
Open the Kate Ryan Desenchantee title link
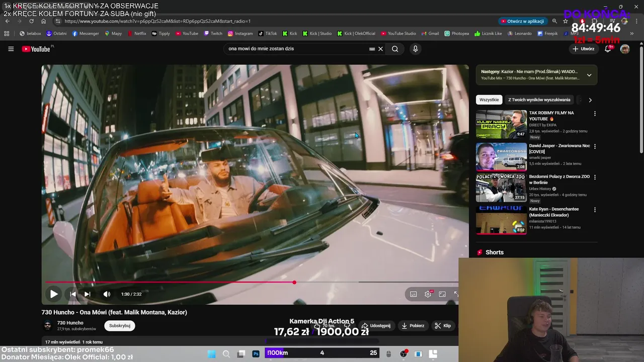coord(554,212)
